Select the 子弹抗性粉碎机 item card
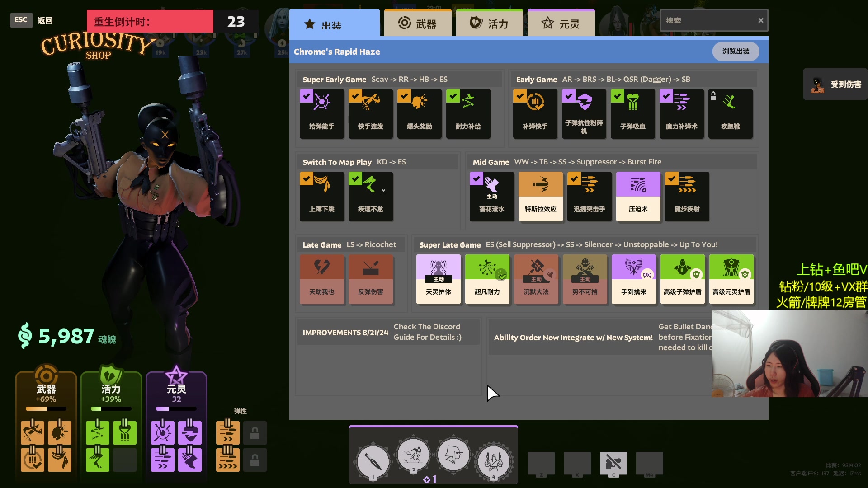 [x=584, y=114]
